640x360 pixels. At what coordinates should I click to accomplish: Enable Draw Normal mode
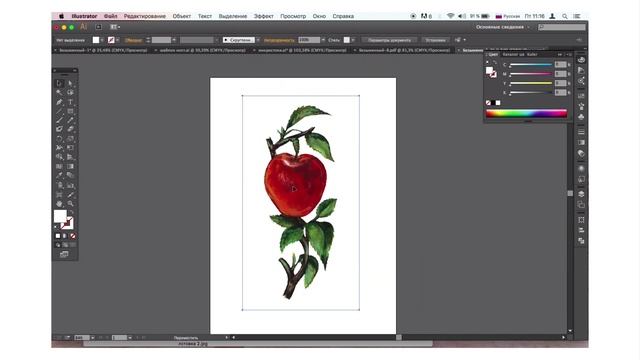pyautogui.click(x=58, y=245)
